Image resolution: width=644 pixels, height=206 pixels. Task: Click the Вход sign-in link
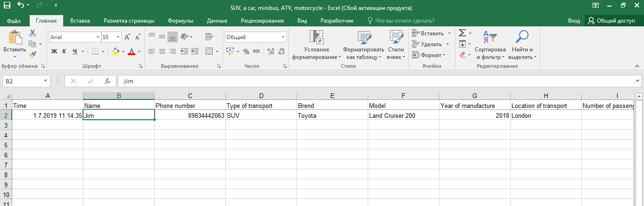pyautogui.click(x=574, y=21)
